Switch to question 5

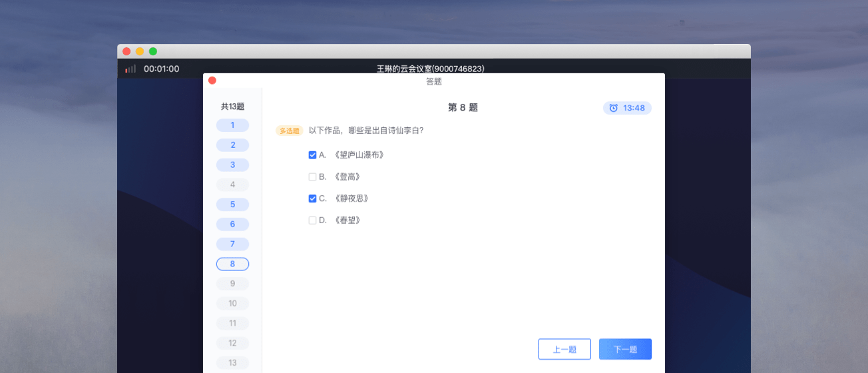(232, 204)
